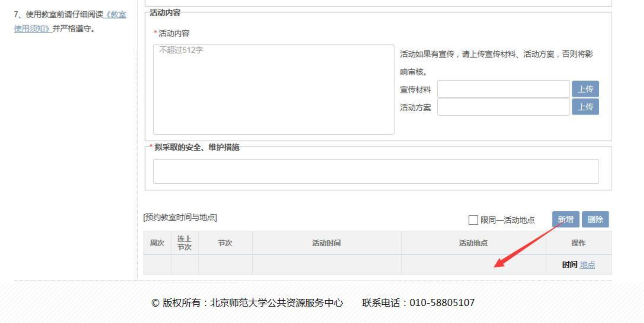Enable the 限同一活动地点 checkbox

point(473,220)
